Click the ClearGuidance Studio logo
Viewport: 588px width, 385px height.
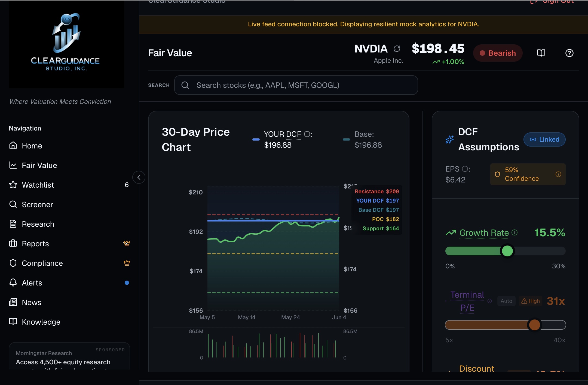(66, 44)
